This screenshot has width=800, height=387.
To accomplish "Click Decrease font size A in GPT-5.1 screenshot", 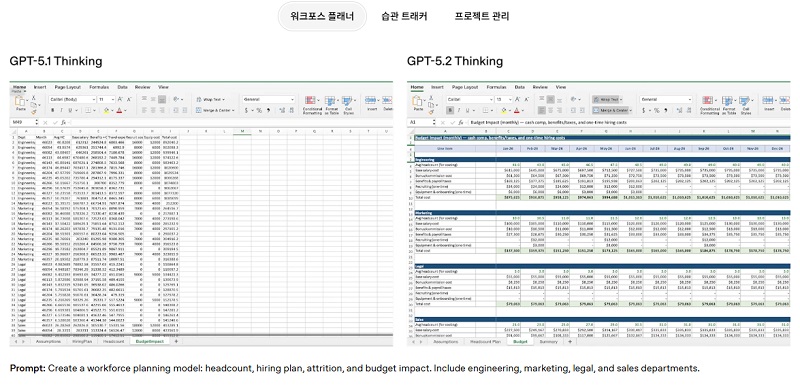I will click(x=129, y=99).
